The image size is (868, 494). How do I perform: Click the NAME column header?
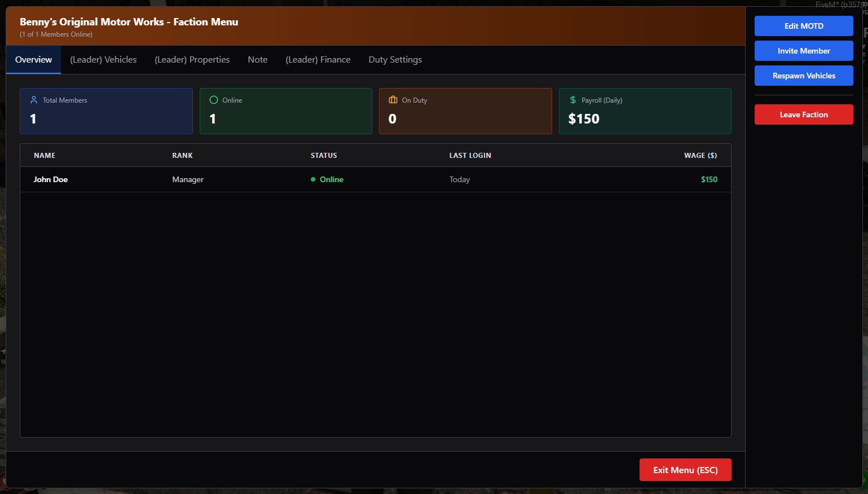(x=45, y=156)
